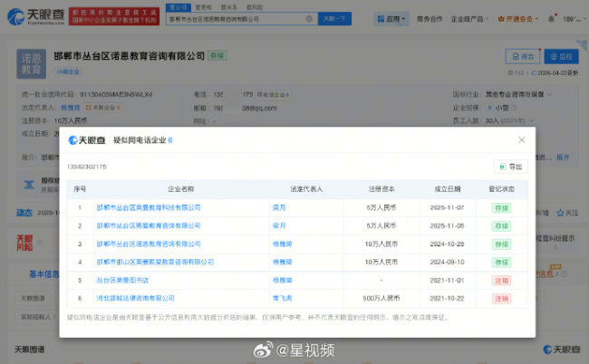Select the 查风险 search tab
This screenshot has width=589, height=364.
point(255,7)
